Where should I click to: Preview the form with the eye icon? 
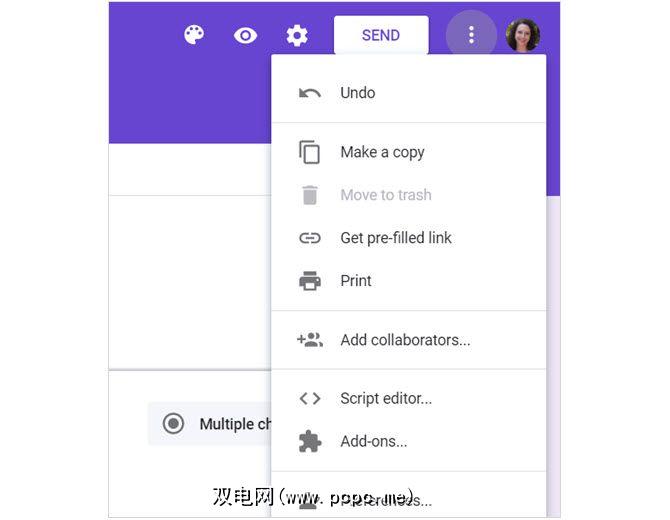tap(245, 35)
